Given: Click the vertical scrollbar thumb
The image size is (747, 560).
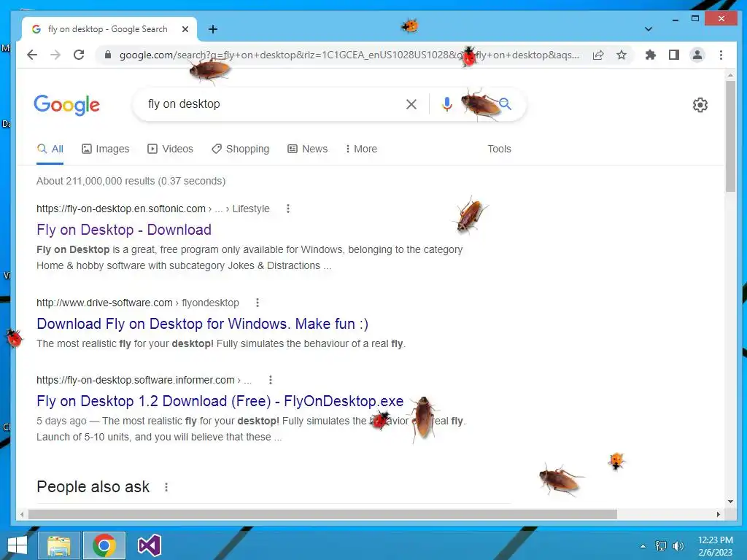Looking at the screenshot, I should [x=730, y=136].
